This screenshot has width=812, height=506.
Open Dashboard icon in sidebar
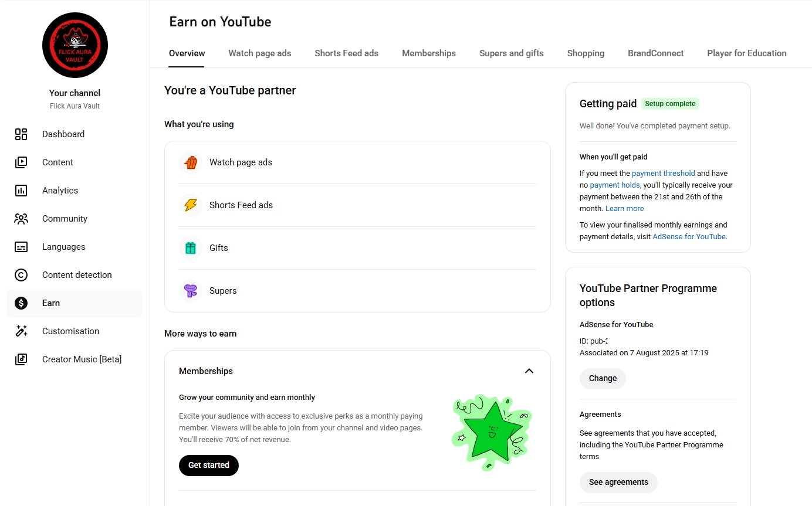(x=21, y=134)
